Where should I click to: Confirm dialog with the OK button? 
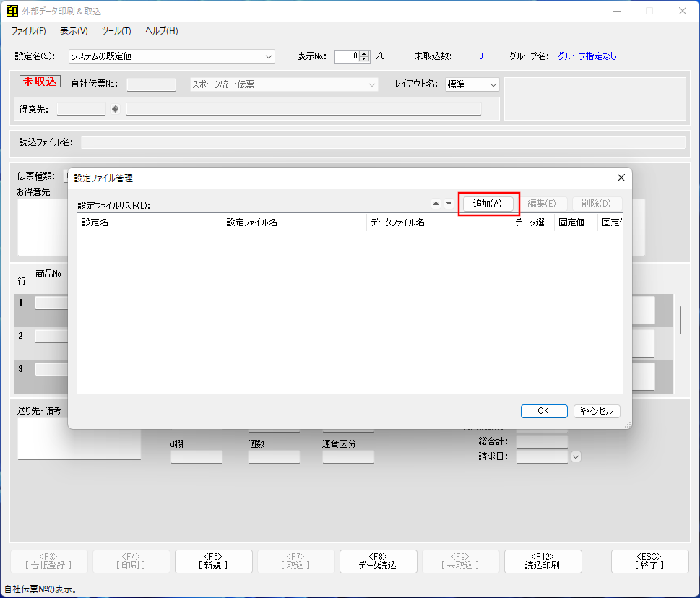[x=544, y=411]
